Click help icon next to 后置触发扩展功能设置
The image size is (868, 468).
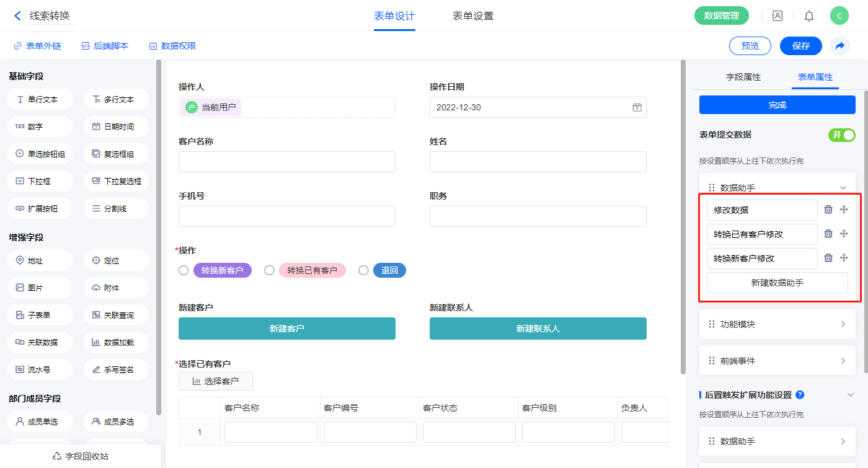[x=800, y=395]
